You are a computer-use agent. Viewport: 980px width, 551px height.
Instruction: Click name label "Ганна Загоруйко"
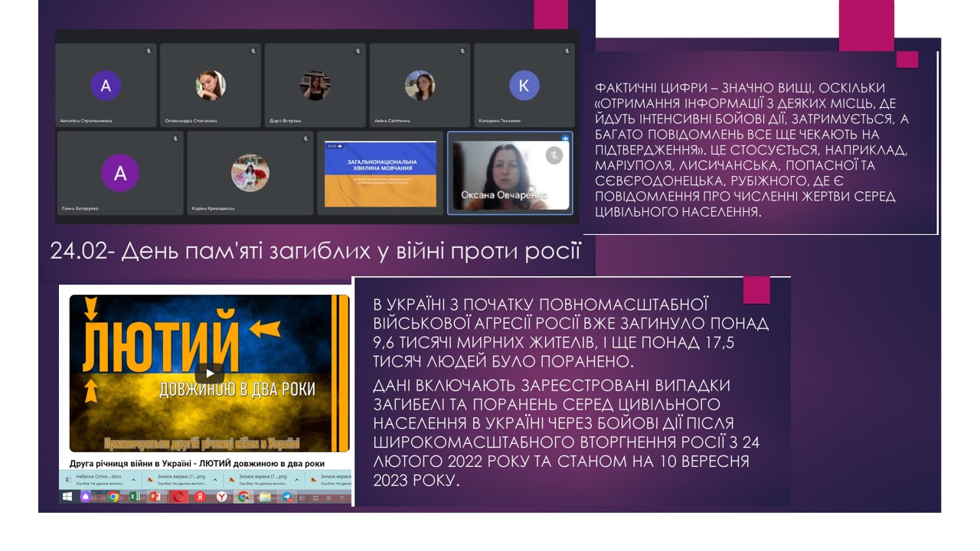80,208
